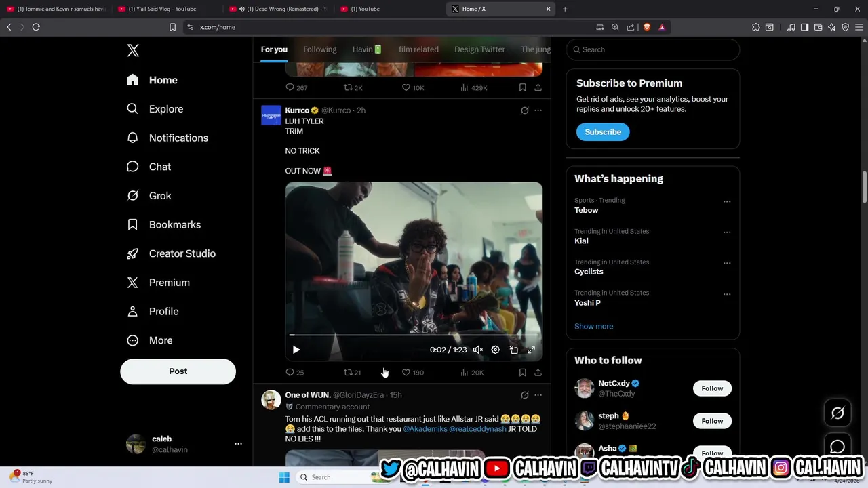The image size is (868, 488).
Task: Select the For you tab
Action: [x=274, y=49]
